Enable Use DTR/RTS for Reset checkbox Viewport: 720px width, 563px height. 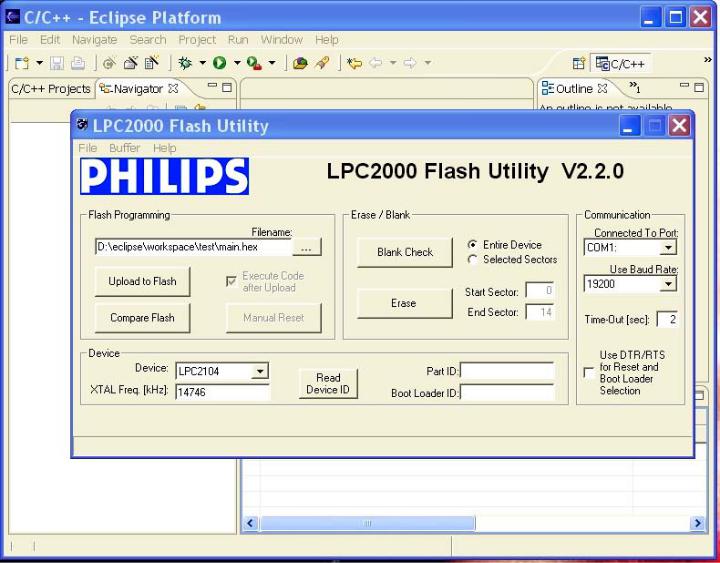[588, 372]
